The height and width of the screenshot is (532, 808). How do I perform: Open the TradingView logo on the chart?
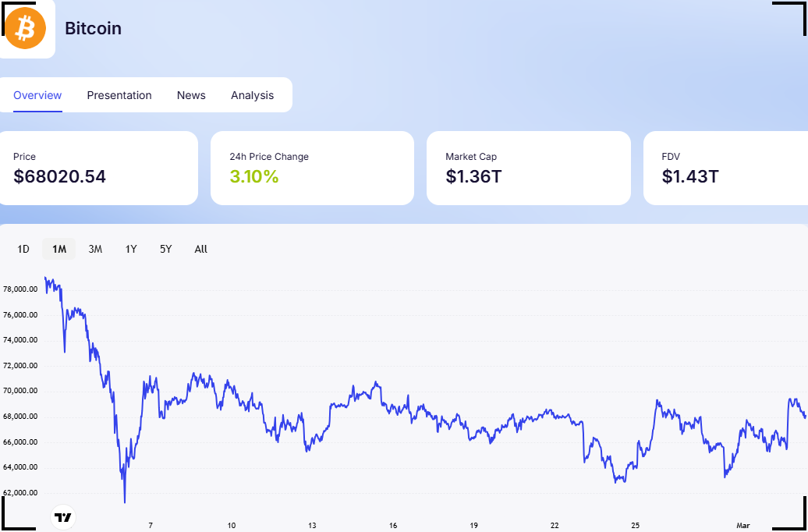63,517
